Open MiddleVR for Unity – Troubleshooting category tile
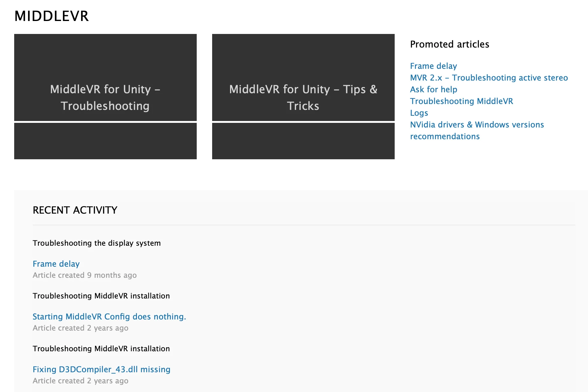 [105, 77]
